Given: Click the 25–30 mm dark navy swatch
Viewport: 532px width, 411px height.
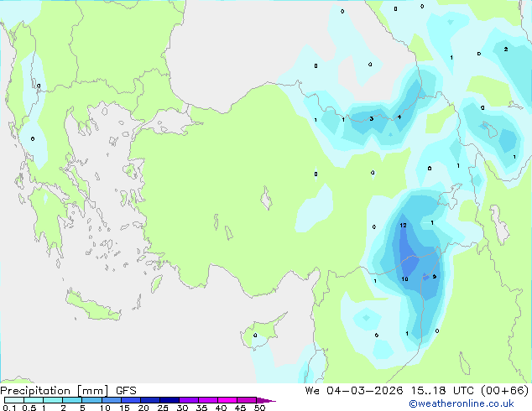Looking at the screenshot, I should pos(170,400).
